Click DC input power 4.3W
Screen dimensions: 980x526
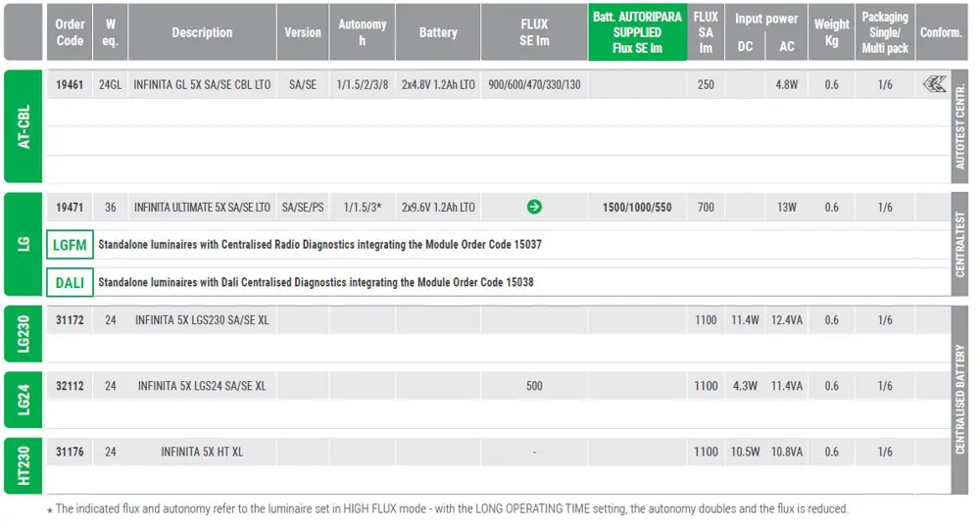[x=745, y=386]
